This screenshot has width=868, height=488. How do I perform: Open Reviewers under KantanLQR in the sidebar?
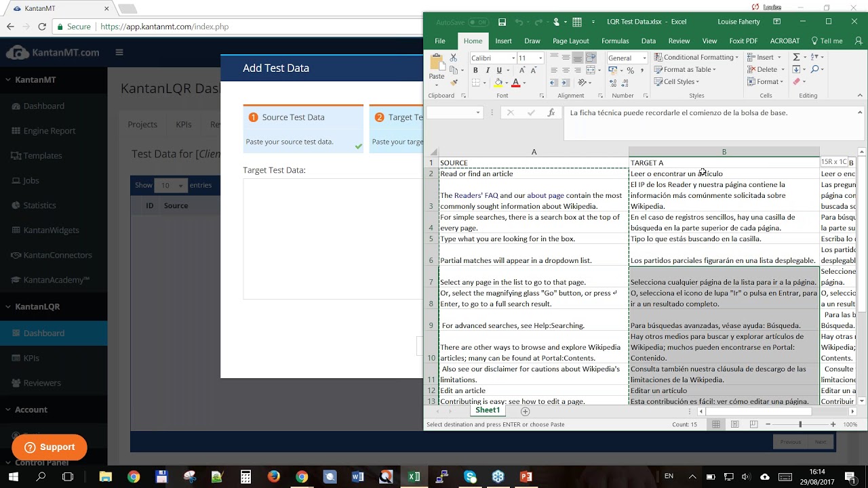[42, 383]
